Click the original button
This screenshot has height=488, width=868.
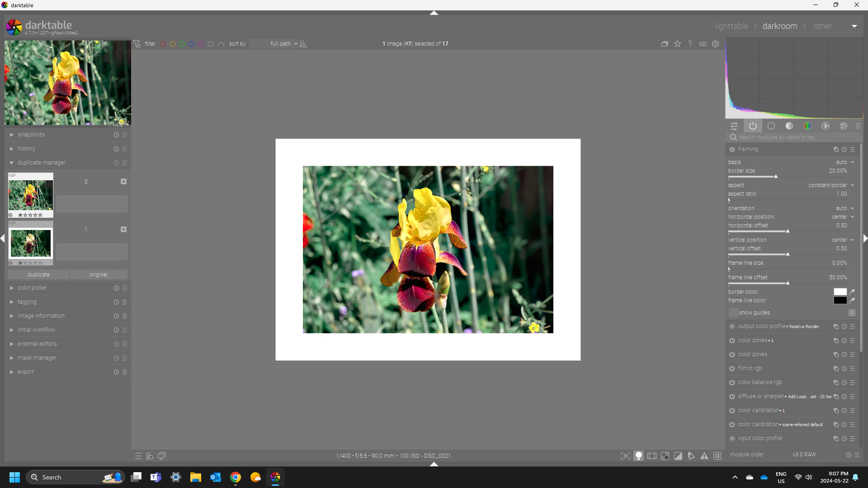click(99, 275)
